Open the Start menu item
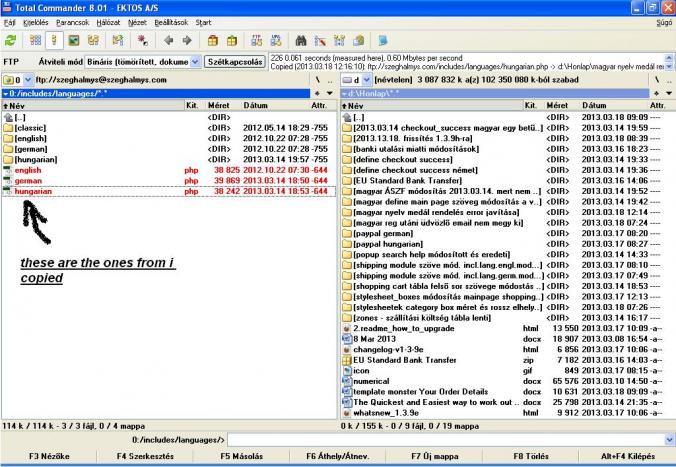The height and width of the screenshot is (467, 676). coord(203,22)
